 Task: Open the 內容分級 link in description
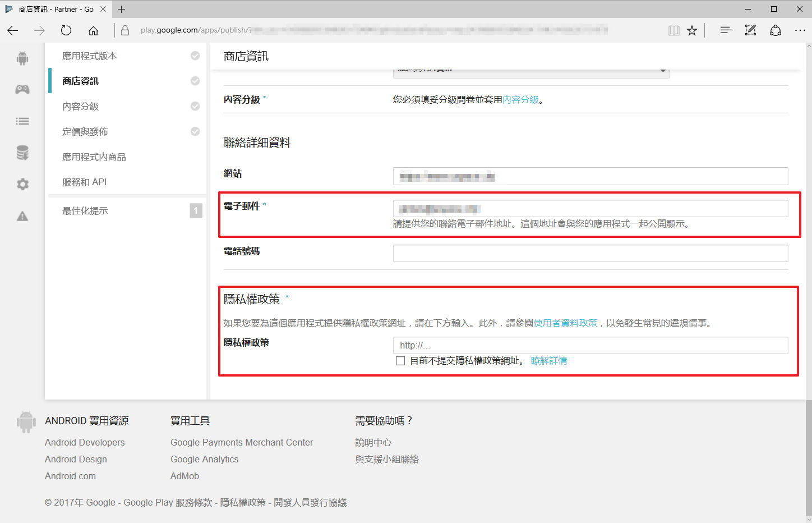click(520, 99)
